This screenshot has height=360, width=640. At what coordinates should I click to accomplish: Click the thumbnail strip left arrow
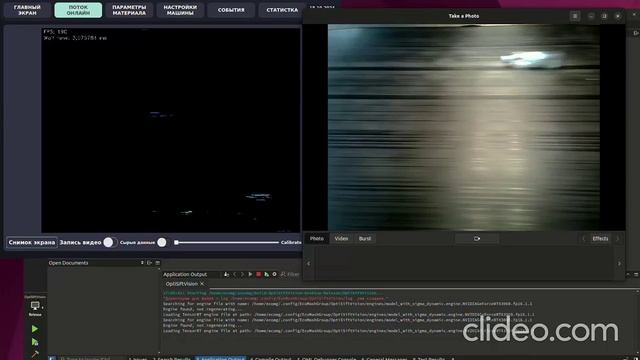pyautogui.click(x=308, y=264)
